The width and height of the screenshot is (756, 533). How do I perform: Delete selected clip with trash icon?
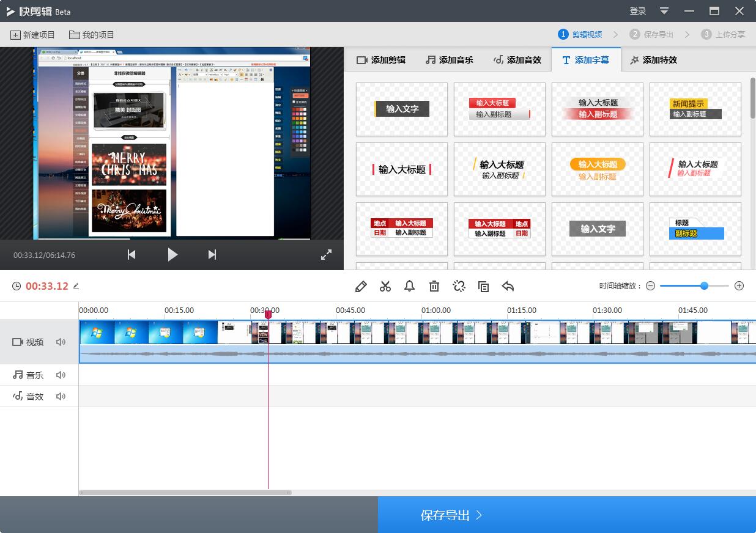click(434, 286)
